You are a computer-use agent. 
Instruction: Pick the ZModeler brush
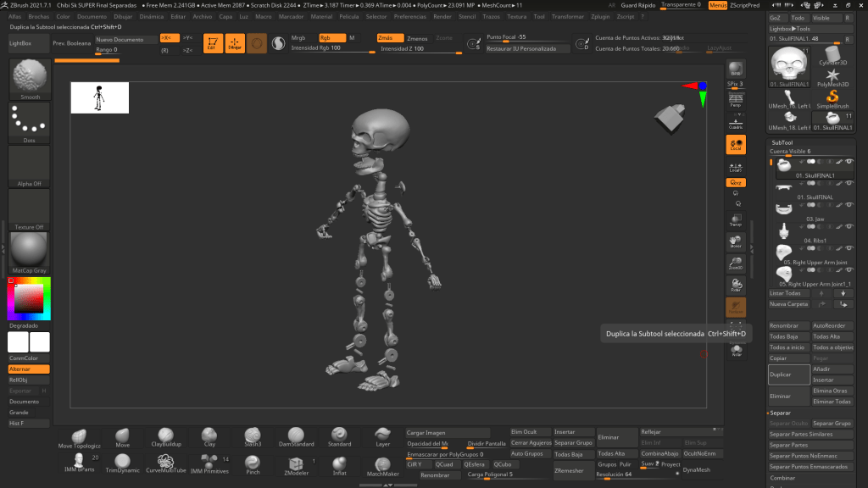(x=296, y=464)
